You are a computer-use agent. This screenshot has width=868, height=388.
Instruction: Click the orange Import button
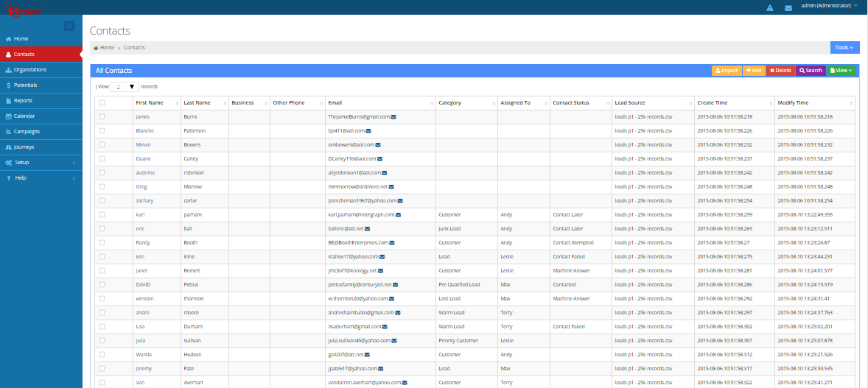click(x=727, y=71)
